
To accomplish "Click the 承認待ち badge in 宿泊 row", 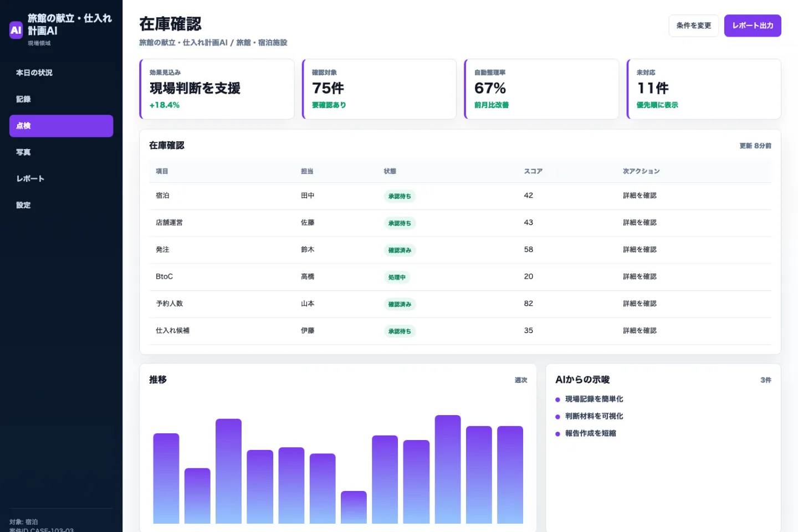I will [400, 196].
